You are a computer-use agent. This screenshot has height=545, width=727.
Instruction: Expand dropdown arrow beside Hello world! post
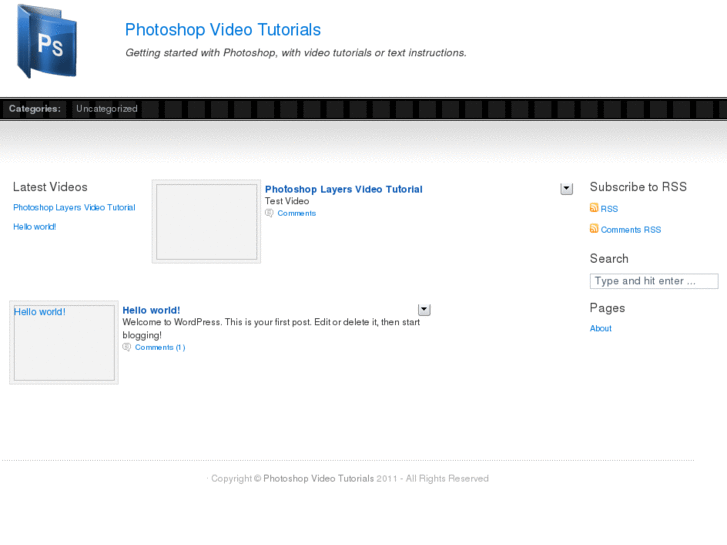pyautogui.click(x=424, y=310)
